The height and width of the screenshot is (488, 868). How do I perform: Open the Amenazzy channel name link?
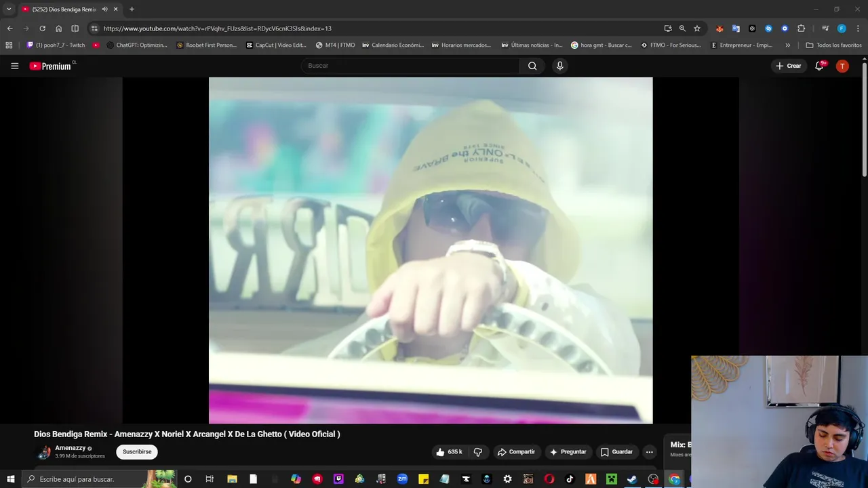70,448
